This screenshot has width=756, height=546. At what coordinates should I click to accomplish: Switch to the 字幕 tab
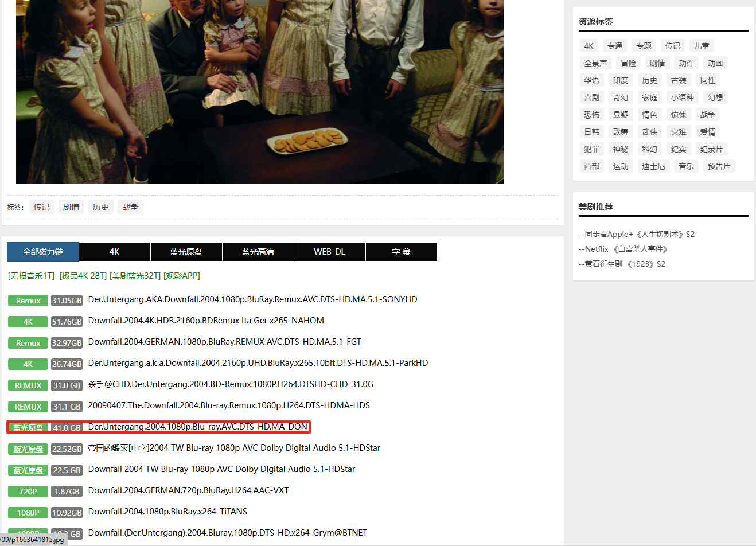(402, 252)
